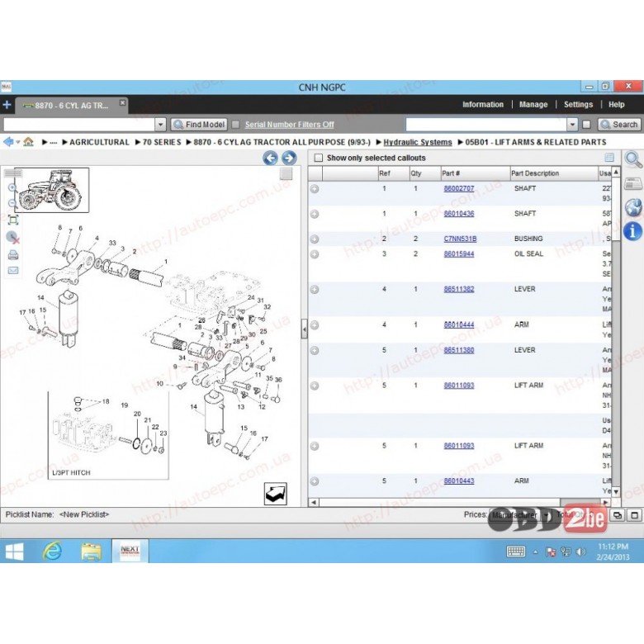
Task: Zoom in on the parts diagram
Action: pyautogui.click(x=12, y=188)
